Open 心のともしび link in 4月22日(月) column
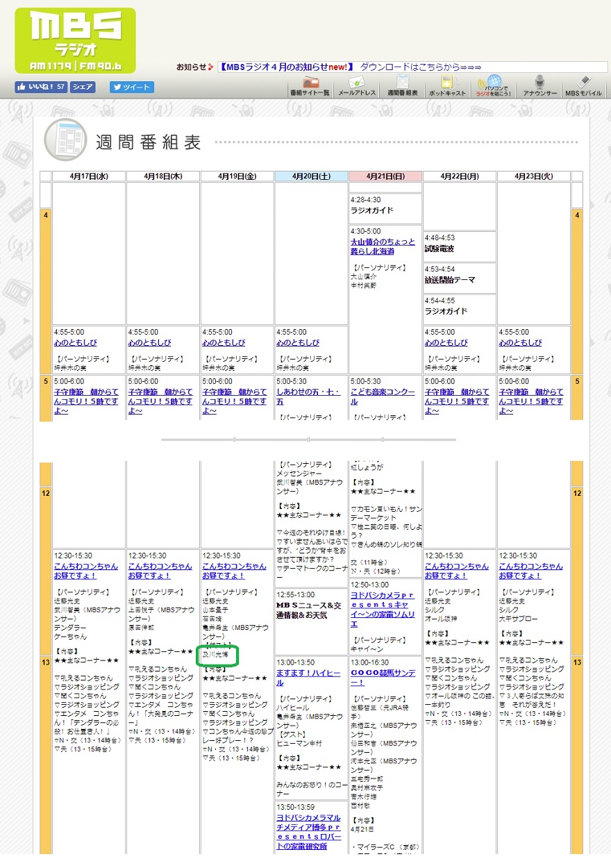The width and height of the screenshot is (611, 868). 447,342
